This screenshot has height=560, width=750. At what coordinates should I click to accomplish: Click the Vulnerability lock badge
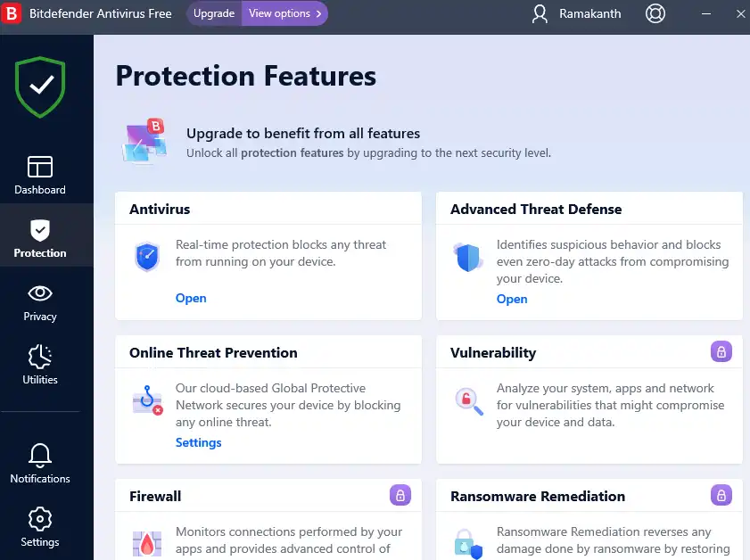(721, 351)
